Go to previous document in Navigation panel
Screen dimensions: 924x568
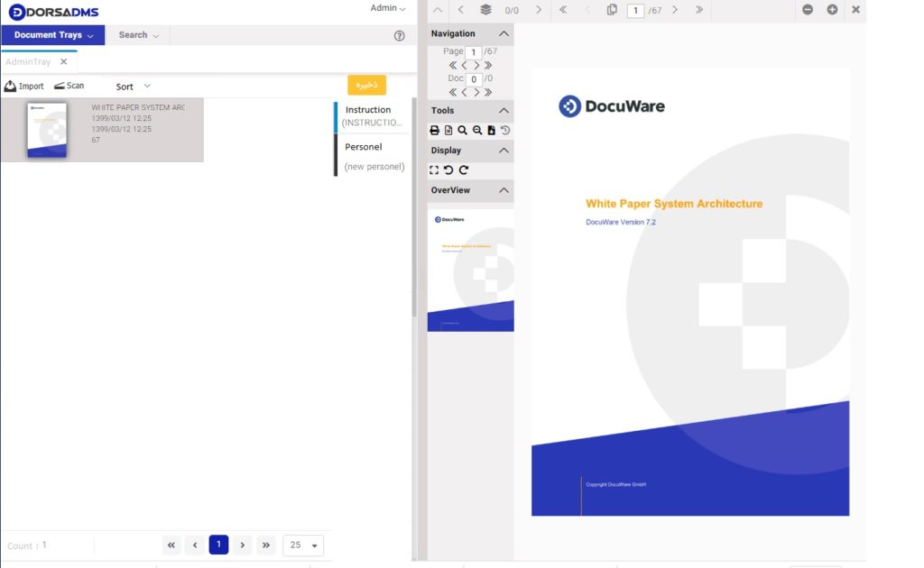coord(465,92)
